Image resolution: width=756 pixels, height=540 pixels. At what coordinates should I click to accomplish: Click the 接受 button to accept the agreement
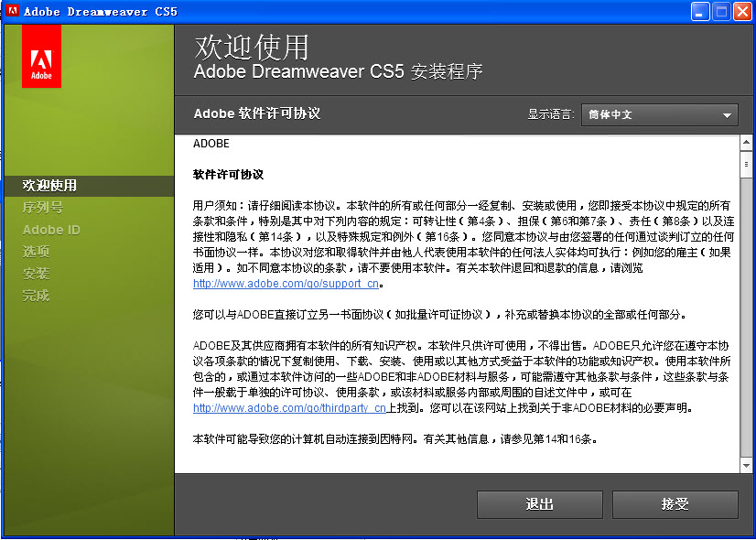[x=675, y=504]
